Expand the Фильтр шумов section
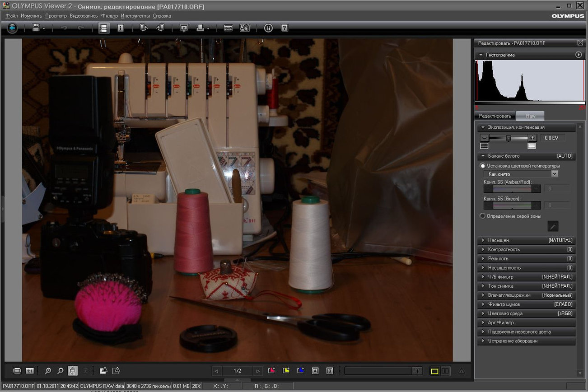This screenshot has height=392, width=588. tap(526, 304)
